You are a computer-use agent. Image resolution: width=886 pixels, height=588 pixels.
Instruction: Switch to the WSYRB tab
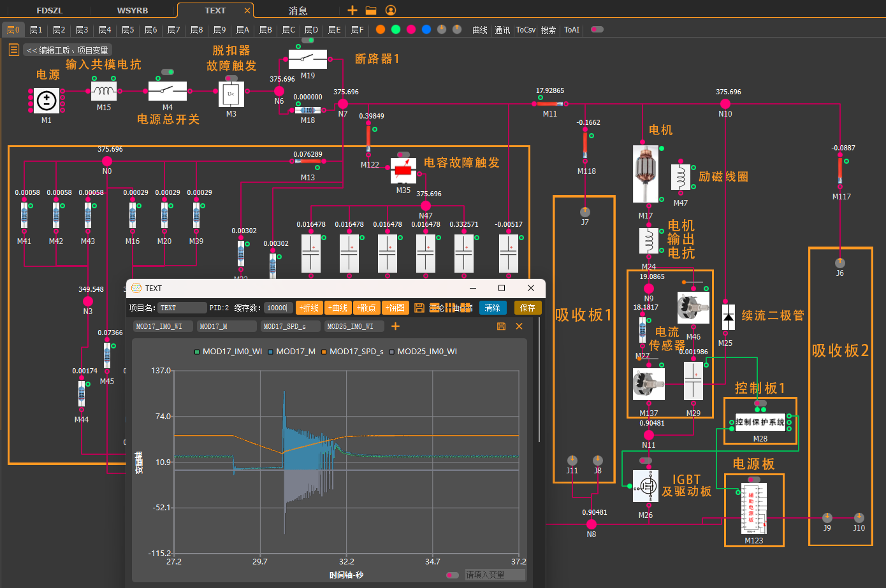pos(133,10)
